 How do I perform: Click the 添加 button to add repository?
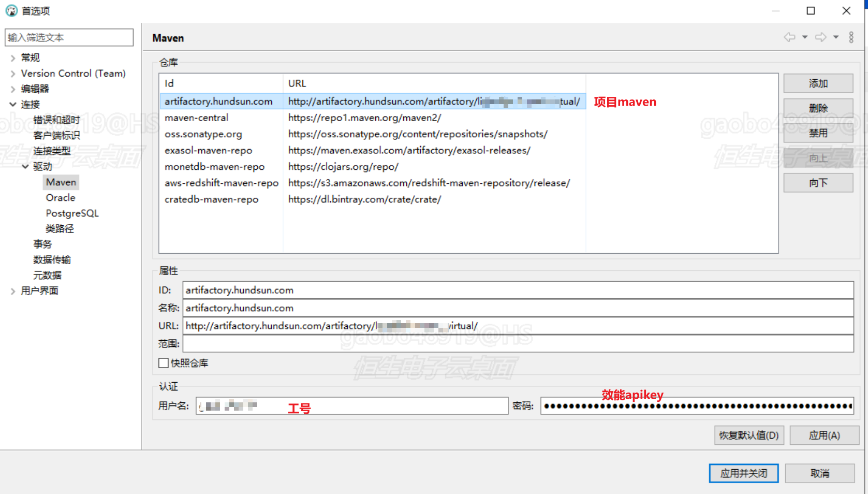(x=818, y=83)
